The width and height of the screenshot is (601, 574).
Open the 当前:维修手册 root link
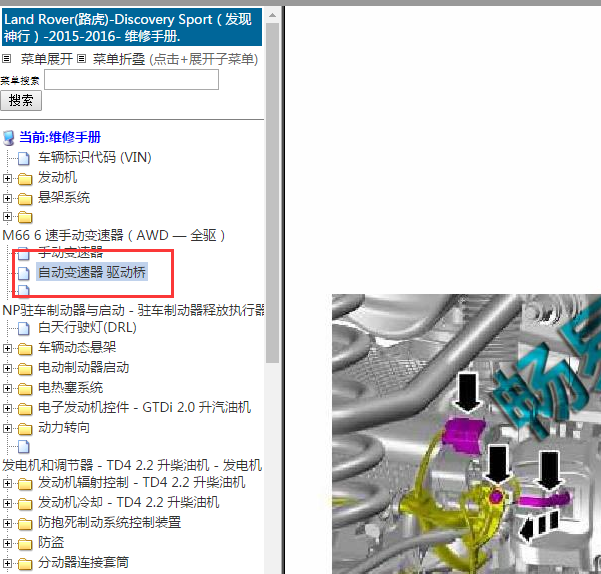tap(60, 137)
